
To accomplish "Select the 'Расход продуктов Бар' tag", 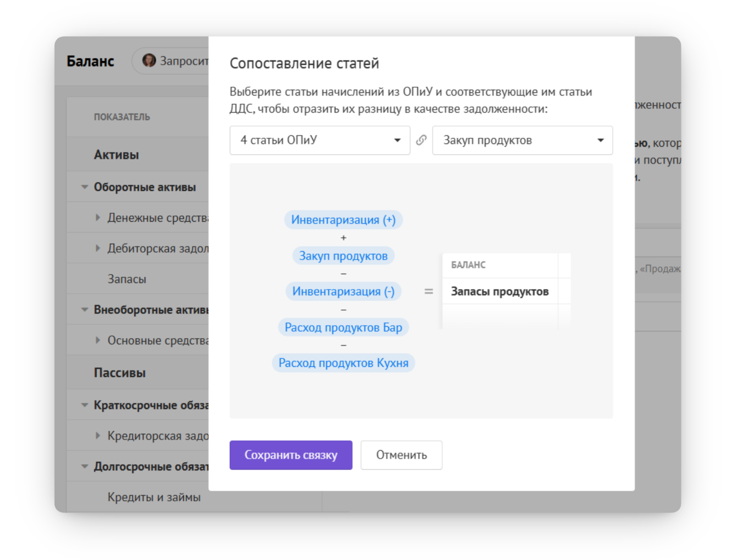I will 343,327.
